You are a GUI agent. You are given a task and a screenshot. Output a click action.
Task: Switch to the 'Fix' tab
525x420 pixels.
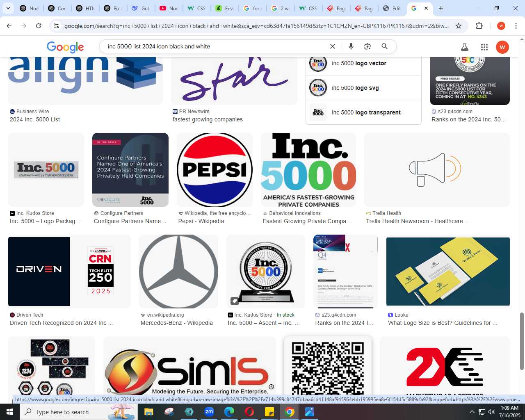tap(113, 8)
